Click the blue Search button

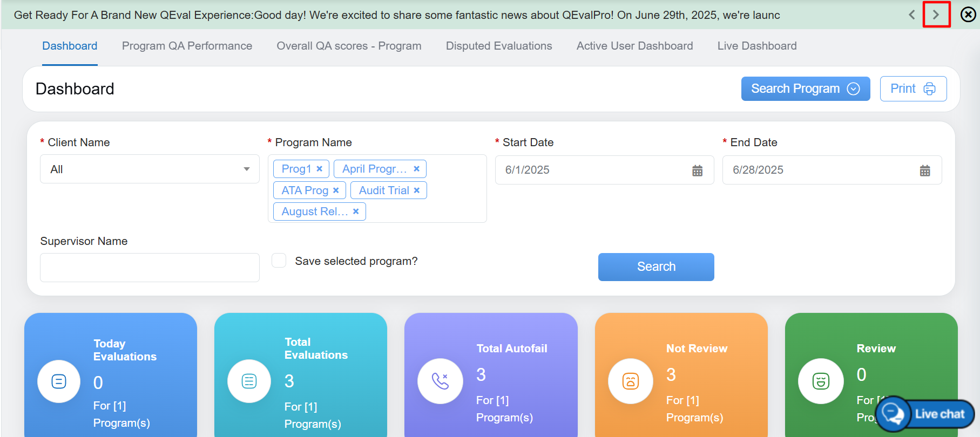click(x=655, y=267)
